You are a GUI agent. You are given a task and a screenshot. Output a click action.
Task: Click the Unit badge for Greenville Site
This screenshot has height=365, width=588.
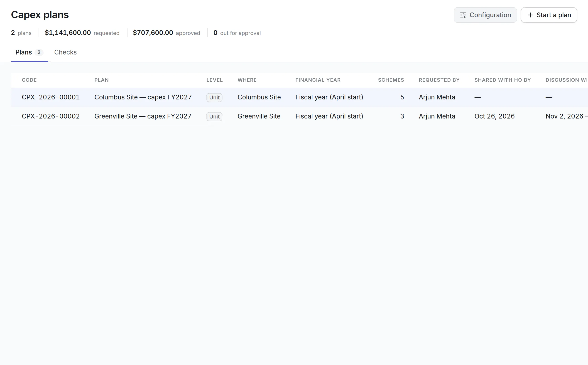click(x=214, y=116)
